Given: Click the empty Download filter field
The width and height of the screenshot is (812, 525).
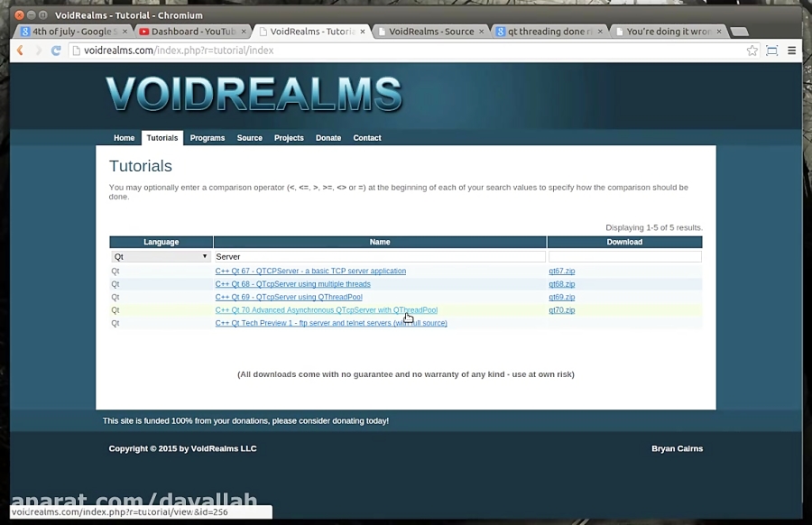Looking at the screenshot, I should coord(624,257).
